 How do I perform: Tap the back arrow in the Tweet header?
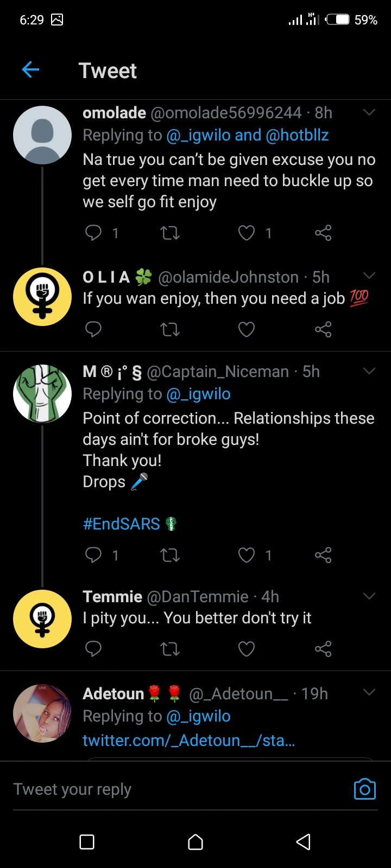point(31,70)
